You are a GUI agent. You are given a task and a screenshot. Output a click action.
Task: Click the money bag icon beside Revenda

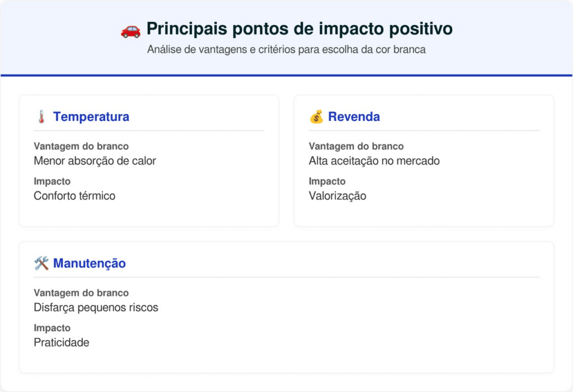[316, 117]
